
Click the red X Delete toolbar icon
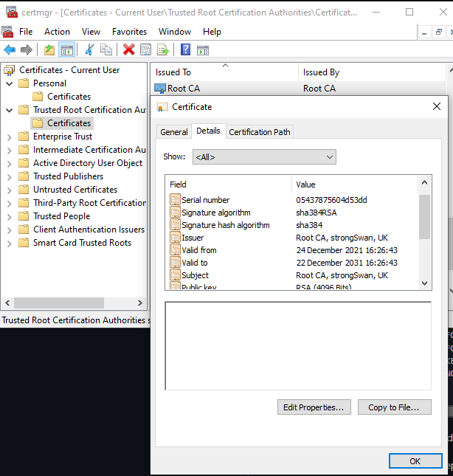pyautogui.click(x=128, y=49)
